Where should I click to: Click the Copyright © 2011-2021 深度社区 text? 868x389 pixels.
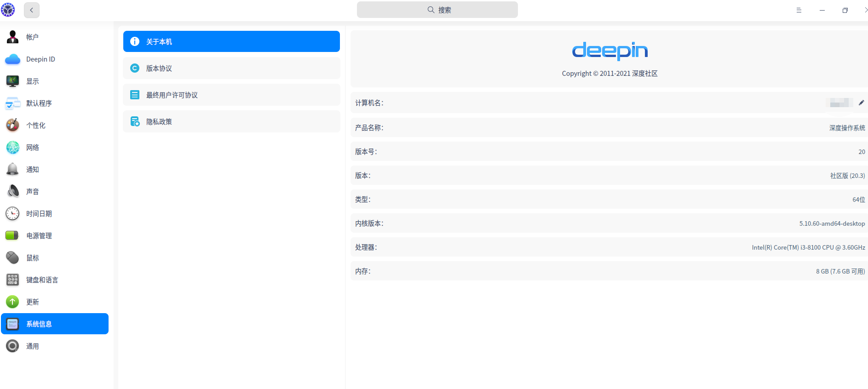pos(609,74)
